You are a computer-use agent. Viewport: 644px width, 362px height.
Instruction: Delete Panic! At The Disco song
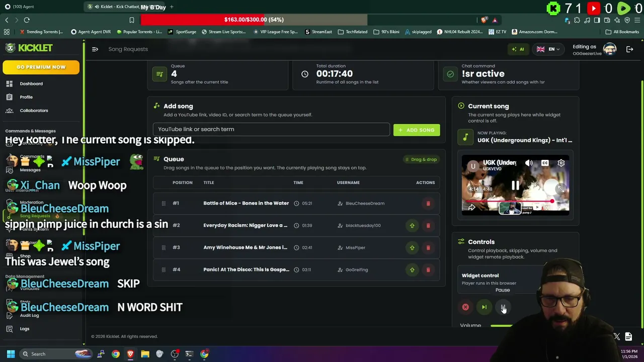pyautogui.click(x=428, y=269)
